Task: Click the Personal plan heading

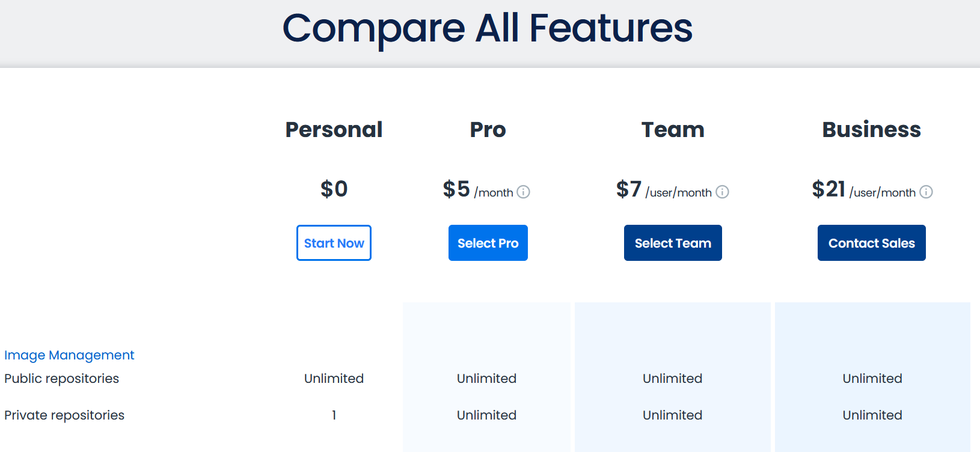Action: tap(334, 130)
